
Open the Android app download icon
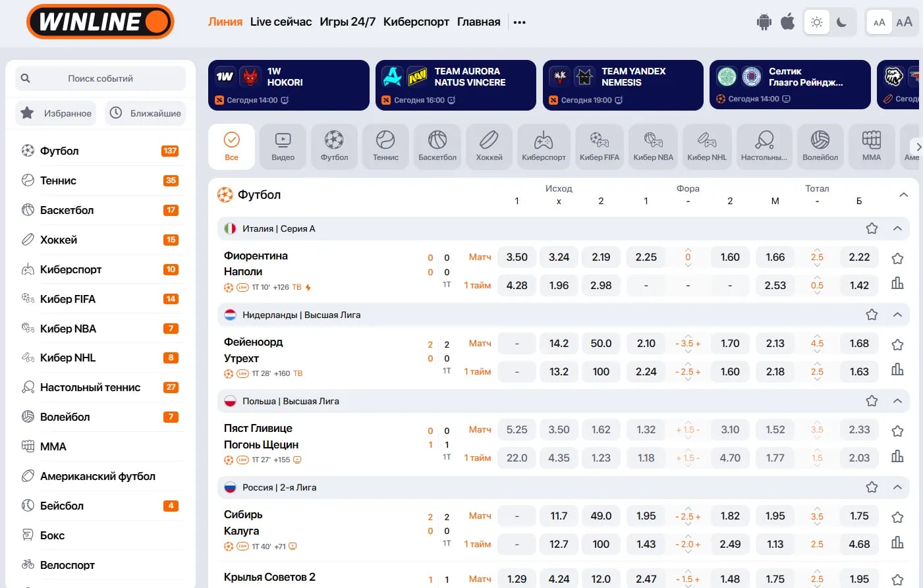point(764,22)
